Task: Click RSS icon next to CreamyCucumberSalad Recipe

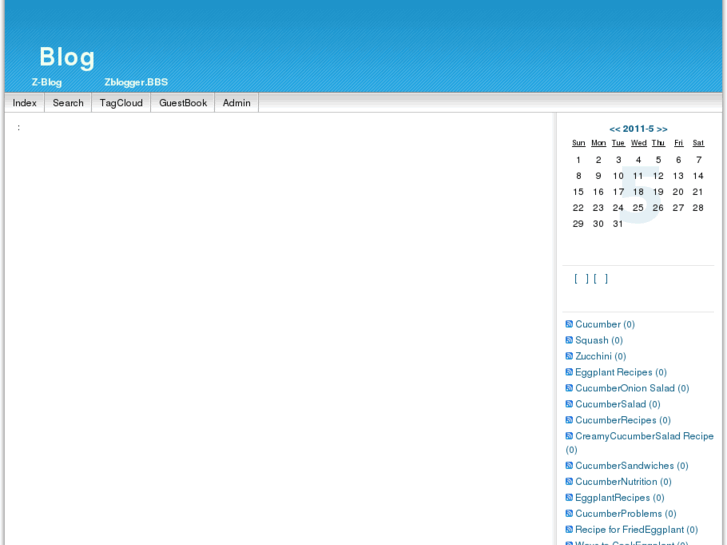Action: pyautogui.click(x=569, y=436)
